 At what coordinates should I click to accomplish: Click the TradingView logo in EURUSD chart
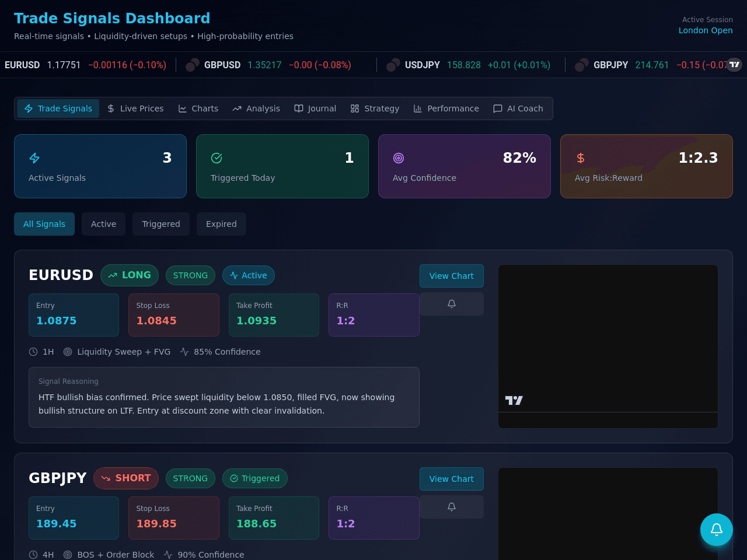click(x=514, y=400)
